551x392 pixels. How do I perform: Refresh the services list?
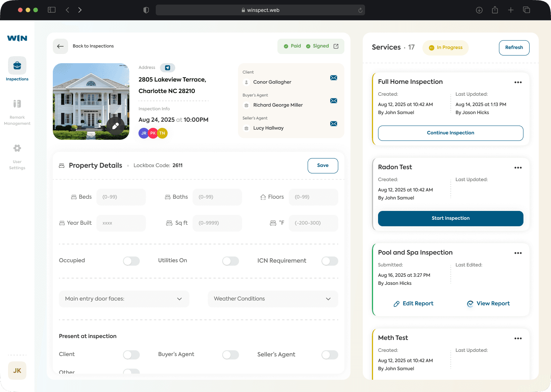(514, 48)
